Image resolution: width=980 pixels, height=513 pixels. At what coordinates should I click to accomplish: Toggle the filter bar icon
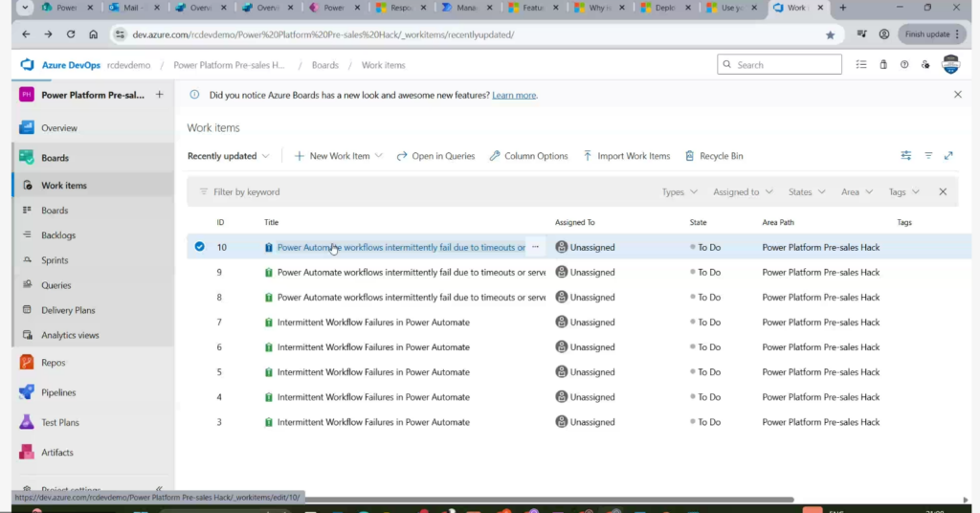pyautogui.click(x=928, y=156)
